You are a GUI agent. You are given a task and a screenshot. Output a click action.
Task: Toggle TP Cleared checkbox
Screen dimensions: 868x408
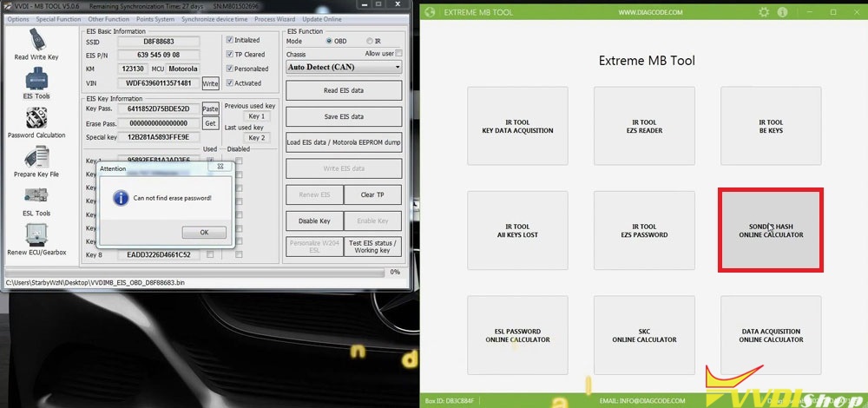[230, 54]
